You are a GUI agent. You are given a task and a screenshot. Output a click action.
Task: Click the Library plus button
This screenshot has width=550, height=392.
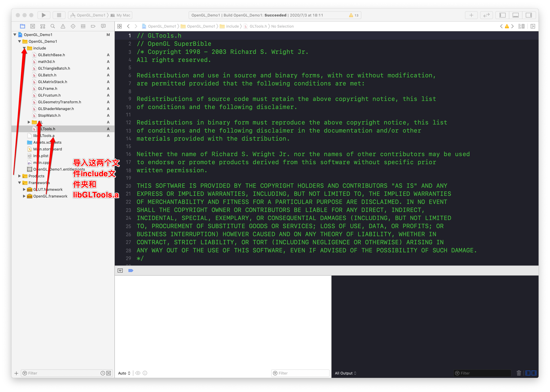pos(471,15)
